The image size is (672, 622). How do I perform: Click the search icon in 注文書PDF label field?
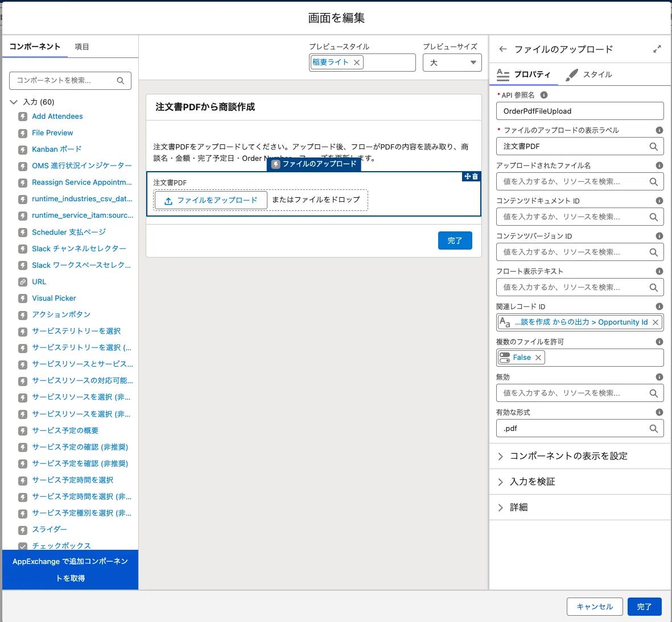654,147
